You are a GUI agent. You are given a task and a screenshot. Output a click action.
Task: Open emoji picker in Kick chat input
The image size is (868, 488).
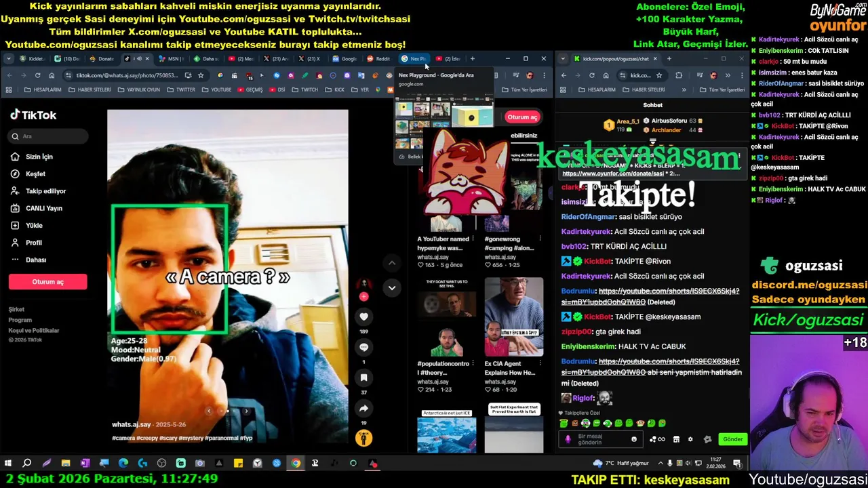(x=634, y=439)
